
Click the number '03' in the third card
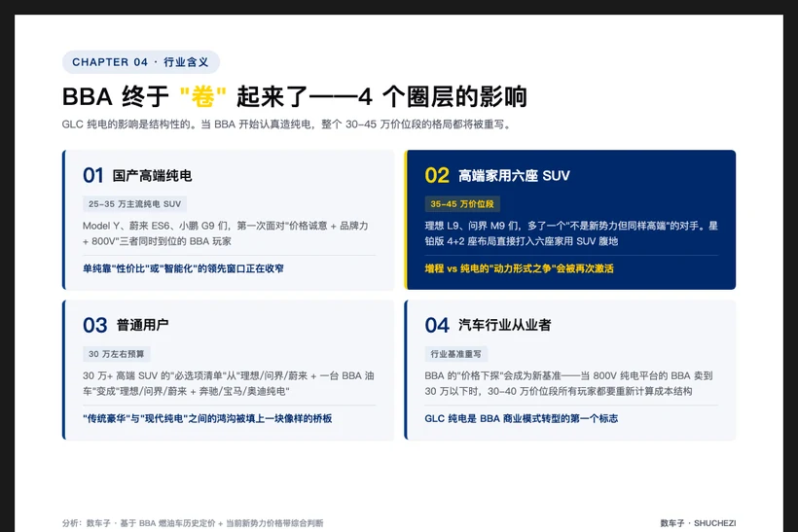(x=95, y=326)
